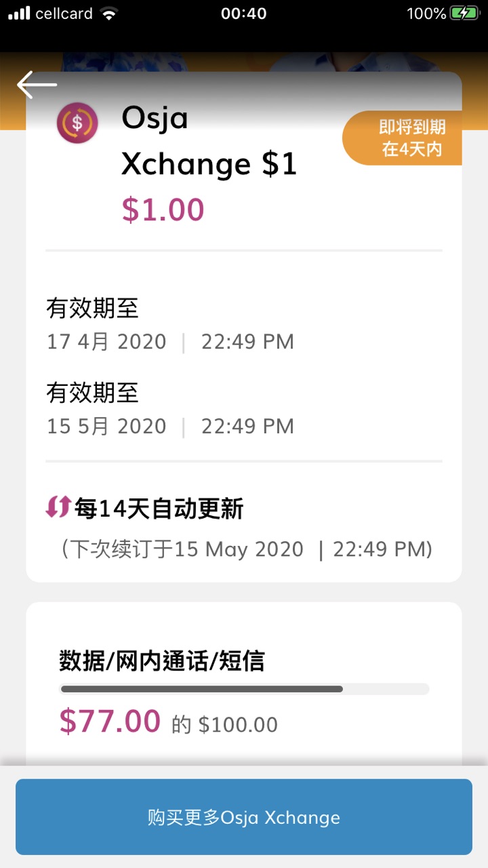Tap the cellular signal bars icon

tap(19, 14)
